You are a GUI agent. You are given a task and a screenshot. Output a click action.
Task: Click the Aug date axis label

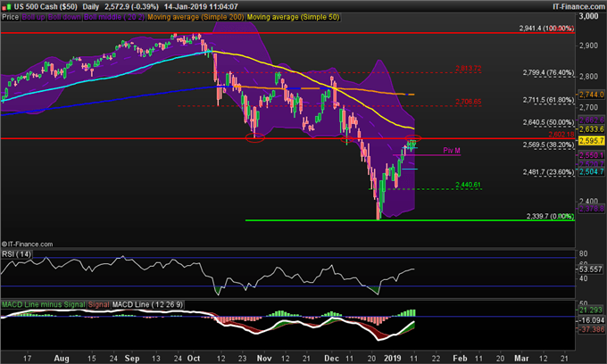[x=62, y=358]
